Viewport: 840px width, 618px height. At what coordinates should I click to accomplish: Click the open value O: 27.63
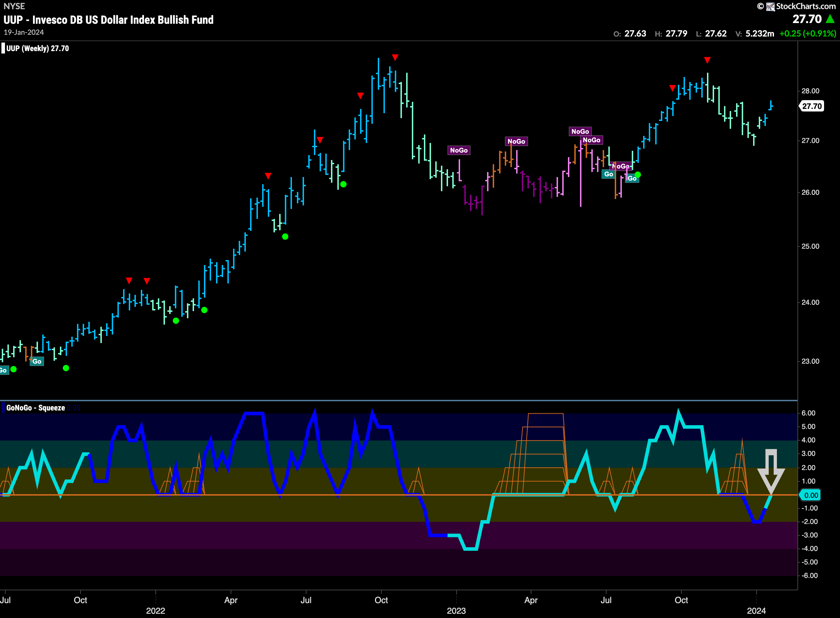629,33
